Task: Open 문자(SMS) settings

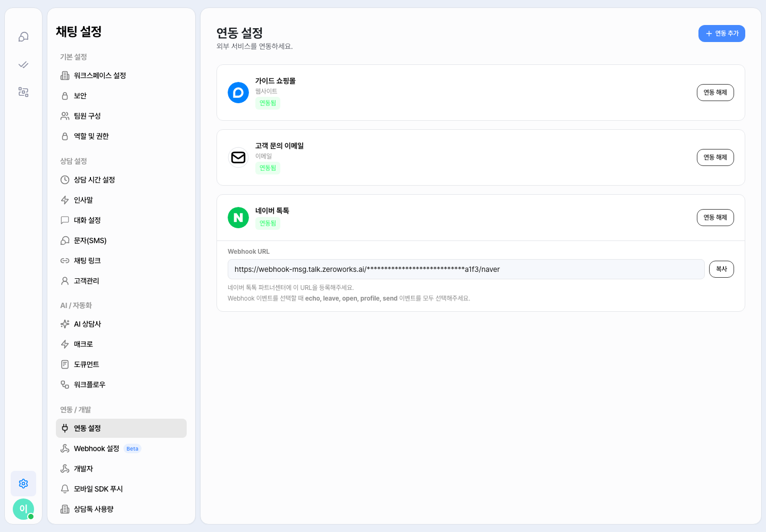Action: (121, 240)
